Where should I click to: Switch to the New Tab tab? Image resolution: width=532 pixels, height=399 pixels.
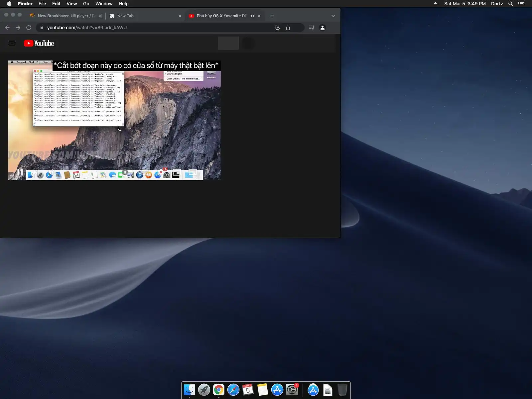pos(145,16)
